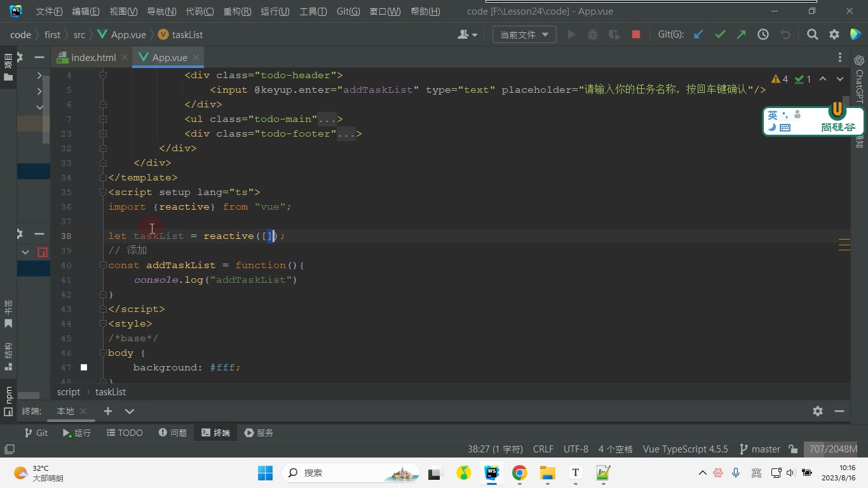Click the white #fff color swatch in gutter
Screen dimensions: 868x488
[84, 367]
